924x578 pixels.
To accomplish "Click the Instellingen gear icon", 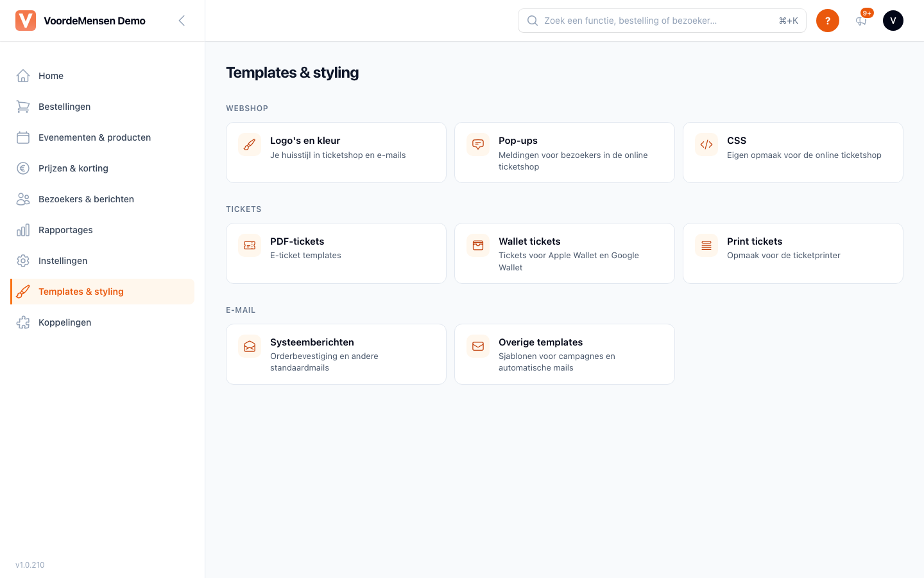I will coord(23,261).
